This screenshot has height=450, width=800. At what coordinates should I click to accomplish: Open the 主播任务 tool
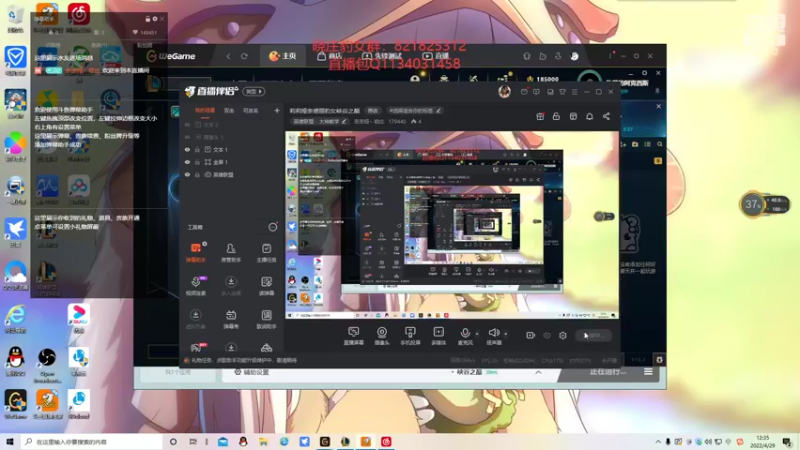[x=266, y=252]
